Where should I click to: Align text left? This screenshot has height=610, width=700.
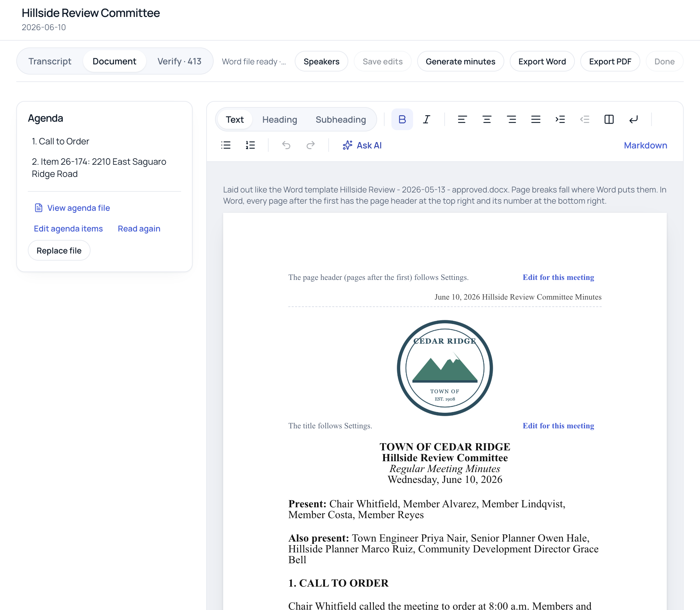(x=462, y=120)
